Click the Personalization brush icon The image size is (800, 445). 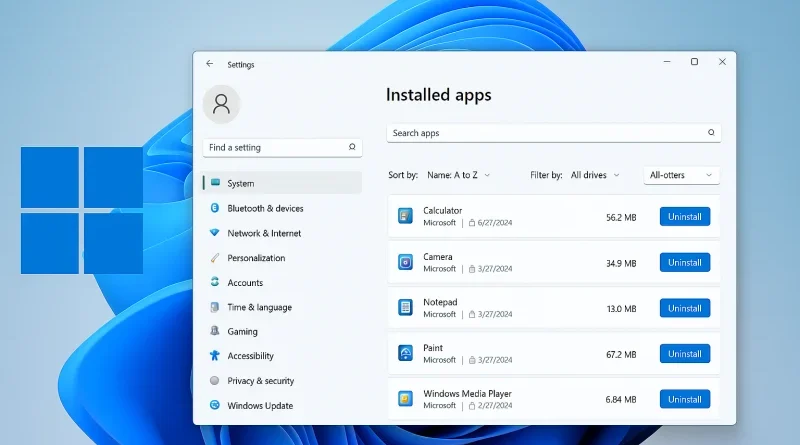pyautogui.click(x=215, y=258)
